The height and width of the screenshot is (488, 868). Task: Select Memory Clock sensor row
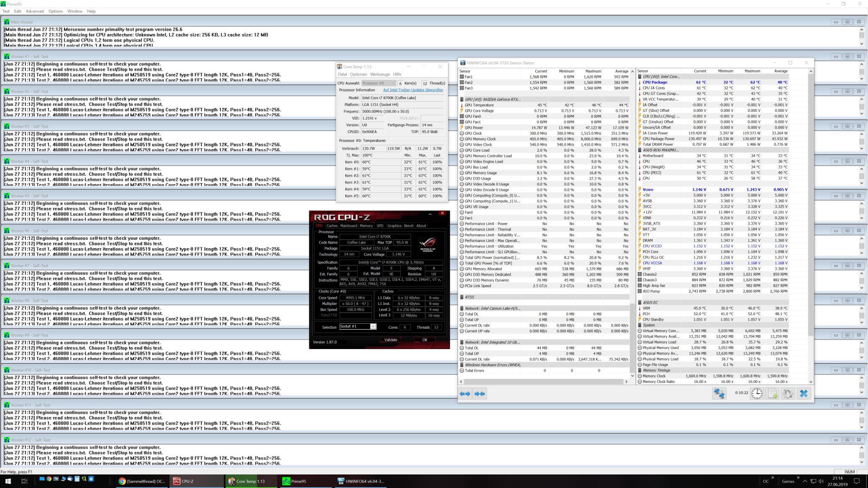tap(713, 376)
